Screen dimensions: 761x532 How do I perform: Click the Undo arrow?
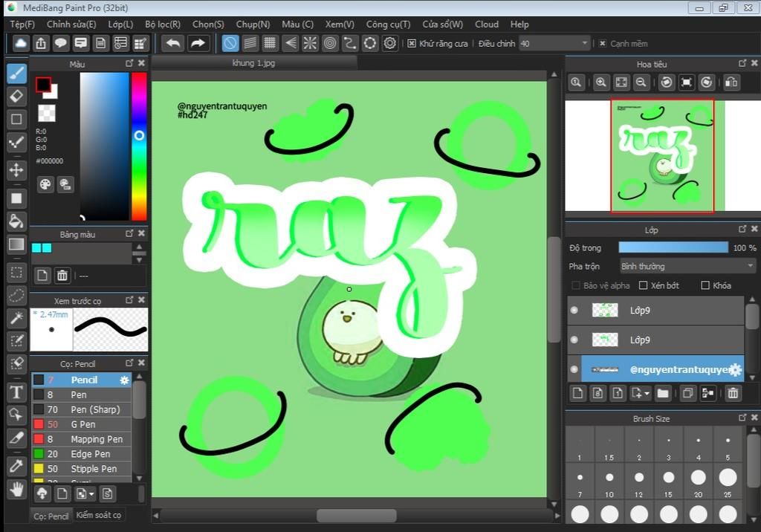172,43
